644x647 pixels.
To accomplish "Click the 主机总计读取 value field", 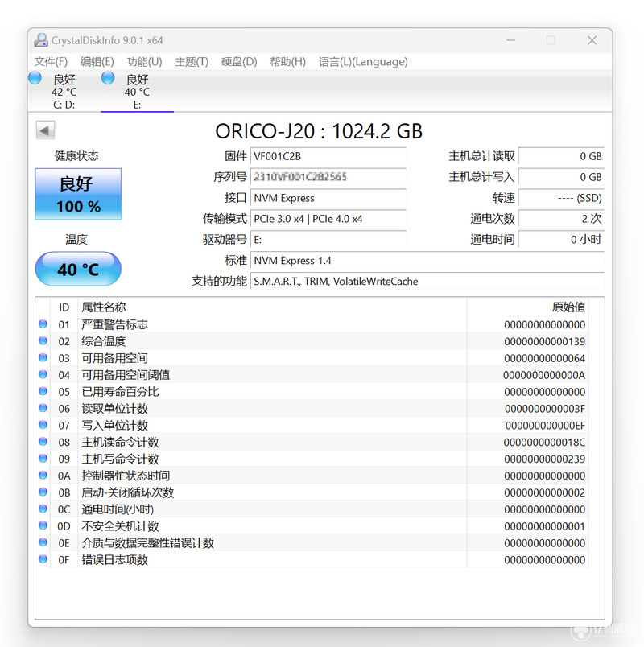I will click(x=561, y=156).
